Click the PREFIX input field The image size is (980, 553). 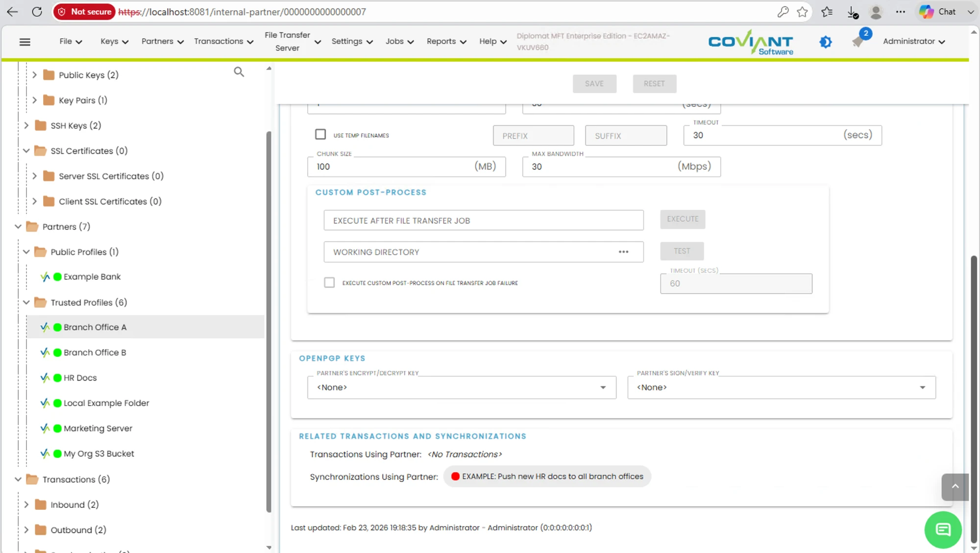click(533, 136)
